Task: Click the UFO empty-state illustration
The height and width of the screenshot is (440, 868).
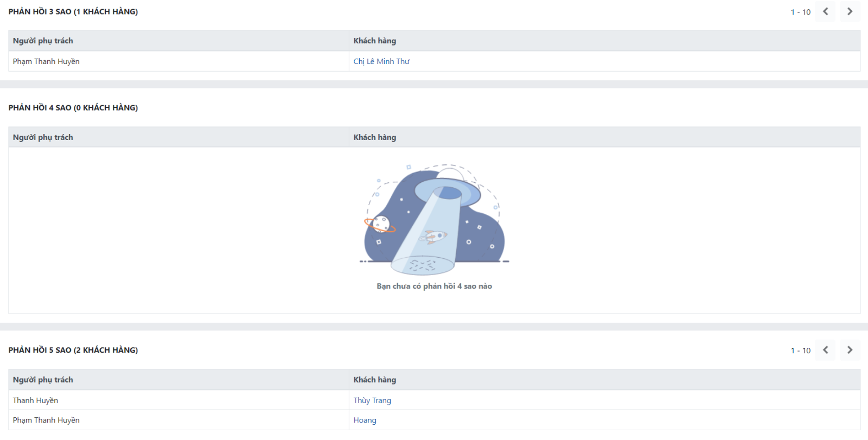Action: [x=435, y=220]
